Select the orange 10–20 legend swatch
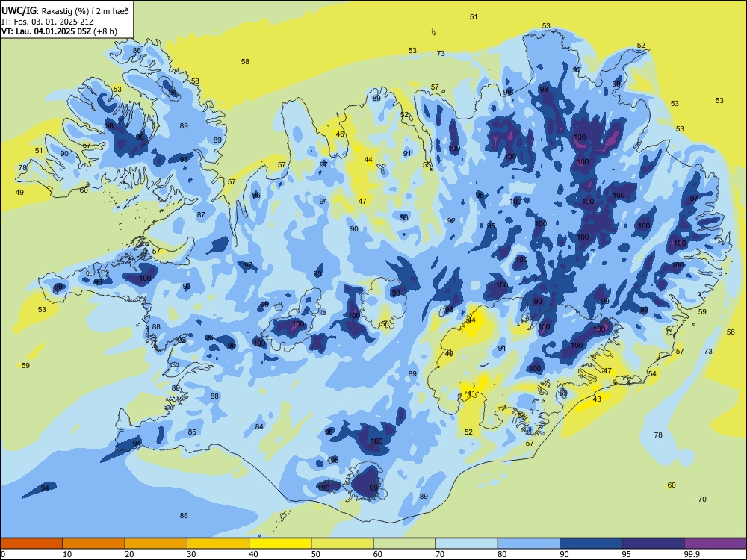This screenshot has height=560, width=747. (94, 544)
